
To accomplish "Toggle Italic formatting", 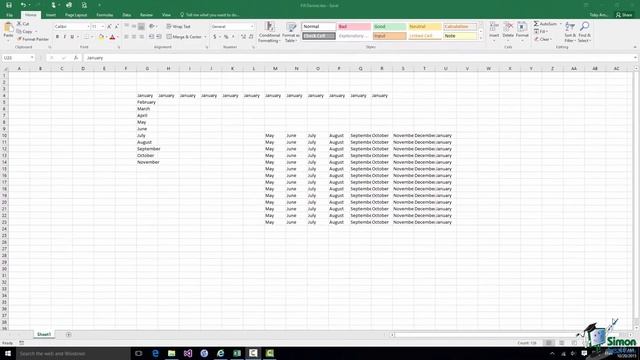I will (64, 37).
